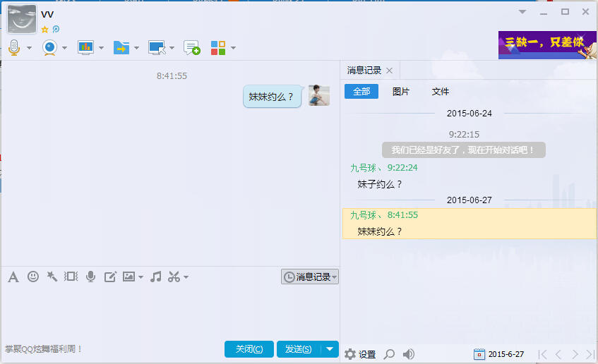Screen dimensions: 598x364
Task: Expand the send file dropdown arrow
Action: [136, 48]
